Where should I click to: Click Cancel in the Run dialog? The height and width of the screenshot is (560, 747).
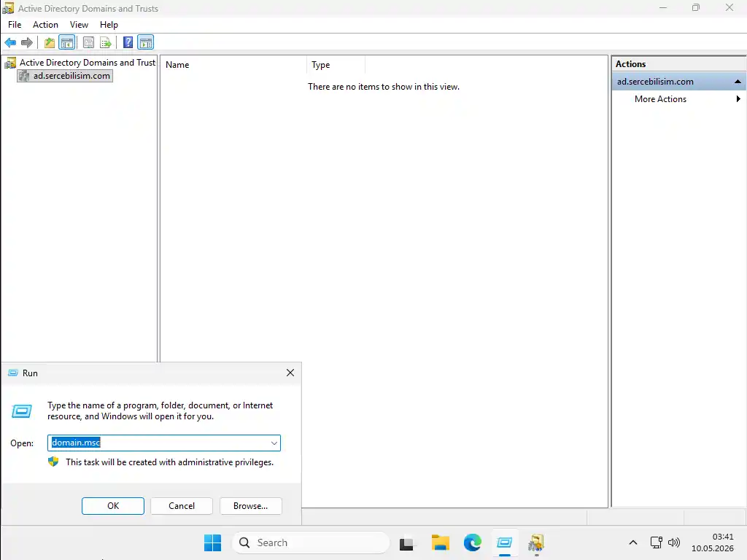182,506
